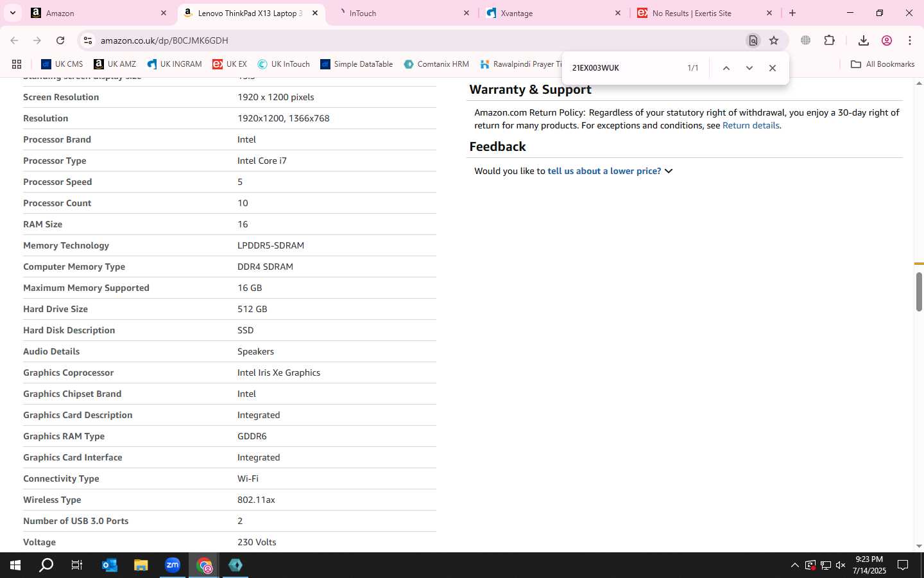Select the Lenovo ThinkPad X13 Laptop tab
This screenshot has height=578, width=924.
click(x=251, y=13)
